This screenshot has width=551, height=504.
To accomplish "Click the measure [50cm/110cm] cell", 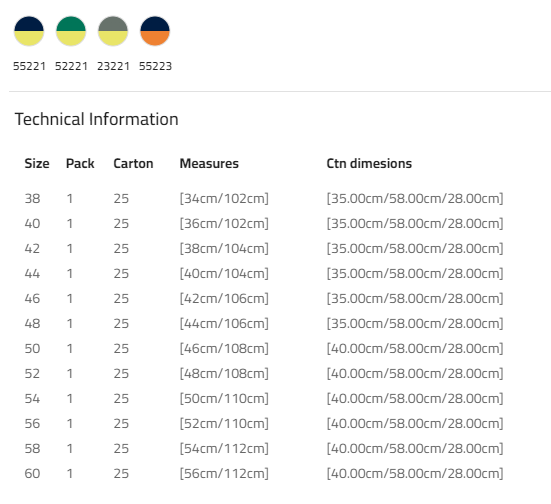I will tap(224, 399).
